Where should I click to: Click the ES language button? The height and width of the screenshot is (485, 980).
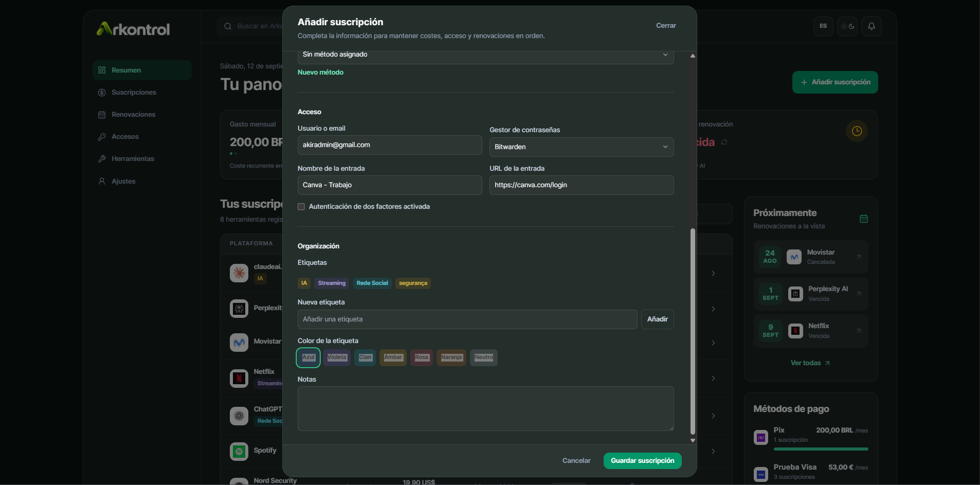[x=823, y=26]
